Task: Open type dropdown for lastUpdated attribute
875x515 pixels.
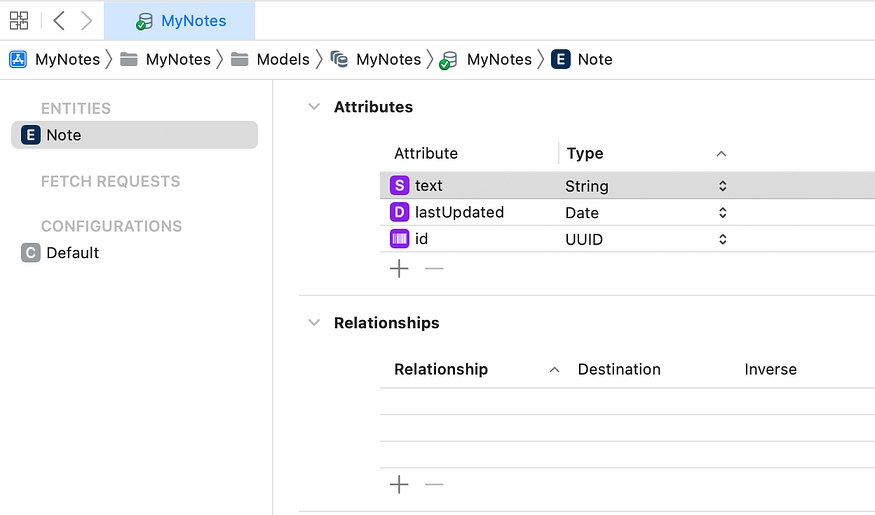Action: (x=722, y=213)
